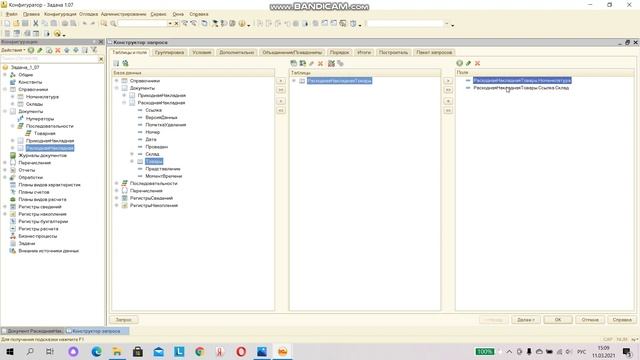
Task: Clear the Configuration panel search with X
Action: pos(101,59)
